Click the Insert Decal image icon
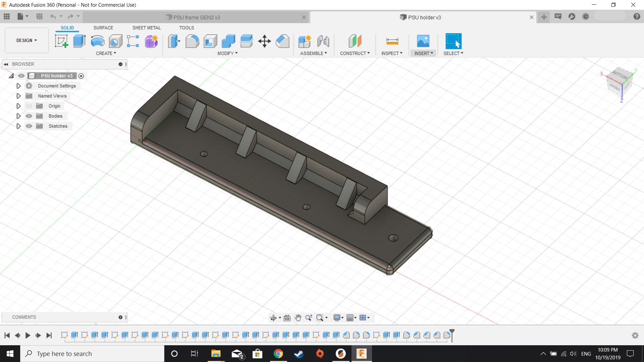644x362 pixels. pyautogui.click(x=423, y=41)
